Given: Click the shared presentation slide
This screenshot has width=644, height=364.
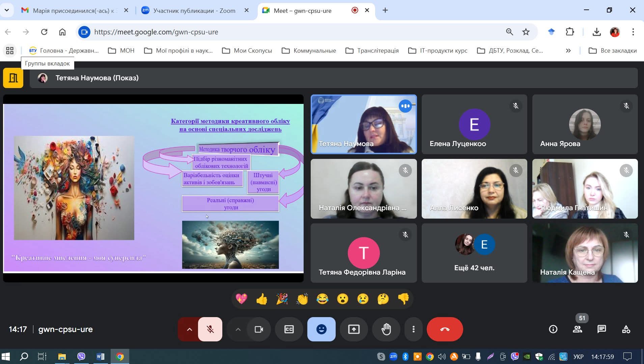Looking at the screenshot, I should [153, 188].
